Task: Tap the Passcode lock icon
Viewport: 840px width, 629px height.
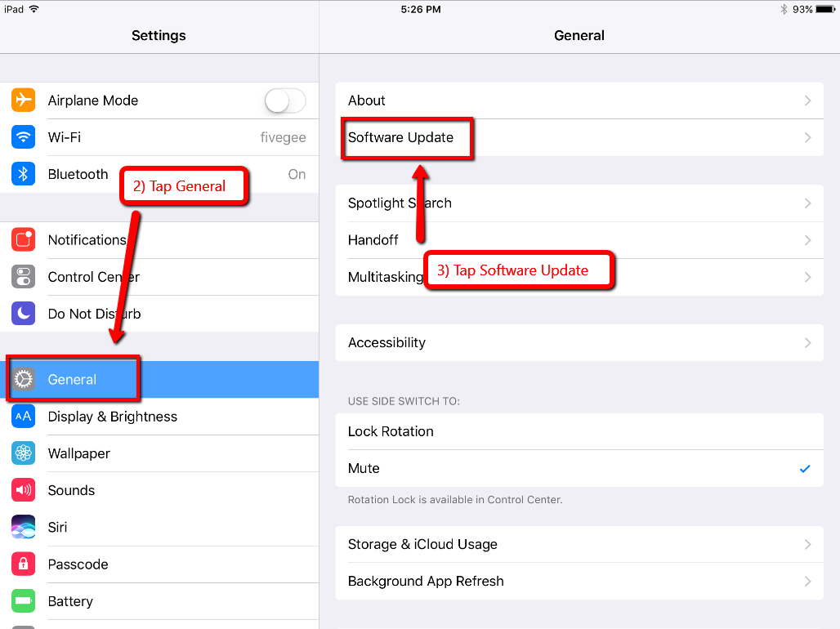Action: [x=24, y=564]
